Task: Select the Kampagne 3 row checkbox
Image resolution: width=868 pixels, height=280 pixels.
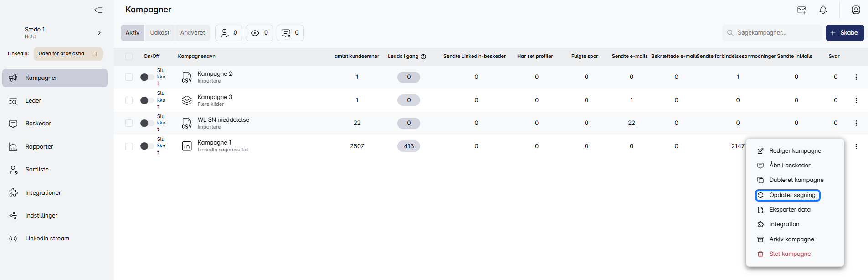Action: click(129, 100)
